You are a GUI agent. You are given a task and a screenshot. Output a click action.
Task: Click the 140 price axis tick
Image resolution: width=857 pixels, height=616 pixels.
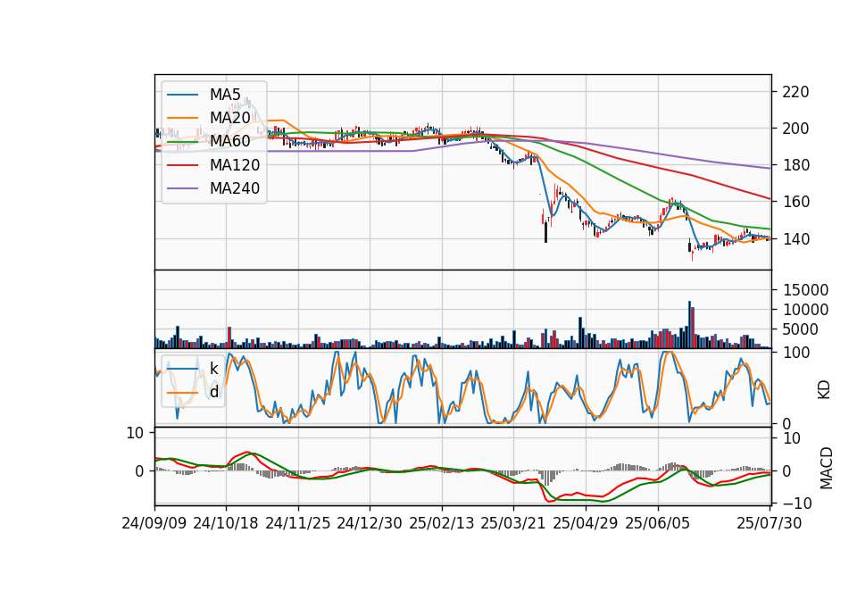pyautogui.click(x=795, y=239)
